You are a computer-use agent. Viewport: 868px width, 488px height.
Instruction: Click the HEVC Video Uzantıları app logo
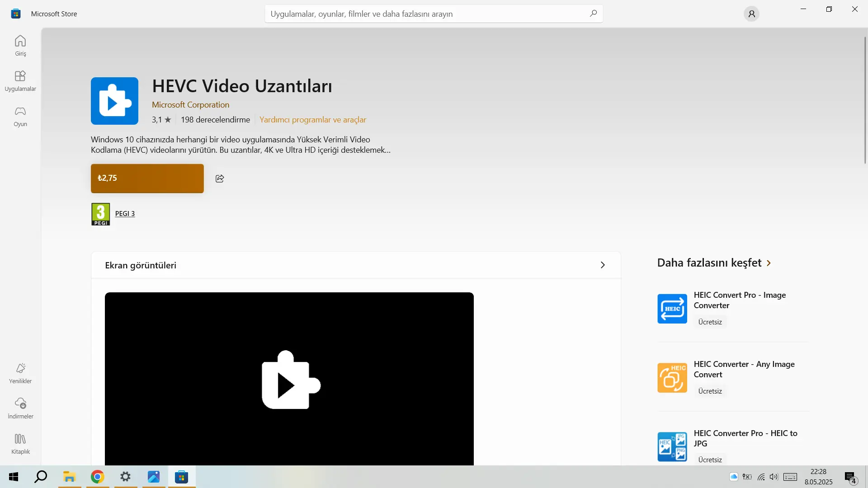(x=114, y=101)
